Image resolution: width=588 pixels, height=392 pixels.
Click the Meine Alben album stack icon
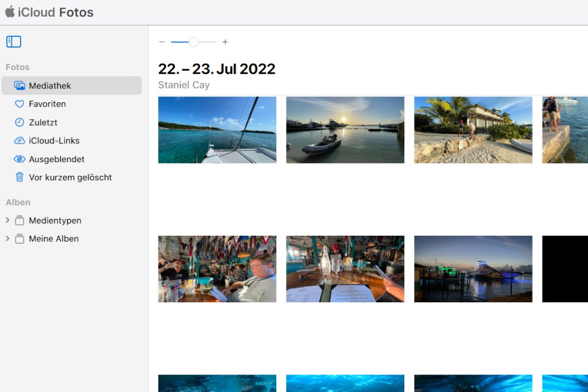pos(20,239)
